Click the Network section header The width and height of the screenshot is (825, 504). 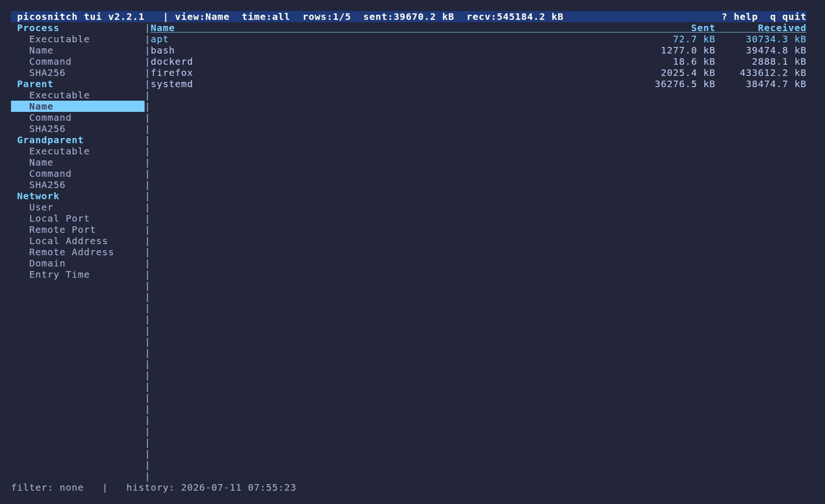pos(38,196)
